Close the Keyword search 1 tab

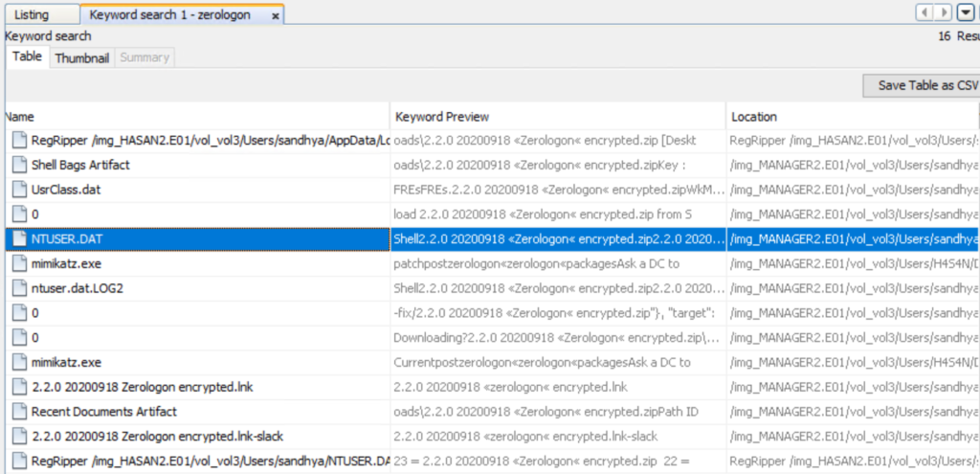pos(275,17)
